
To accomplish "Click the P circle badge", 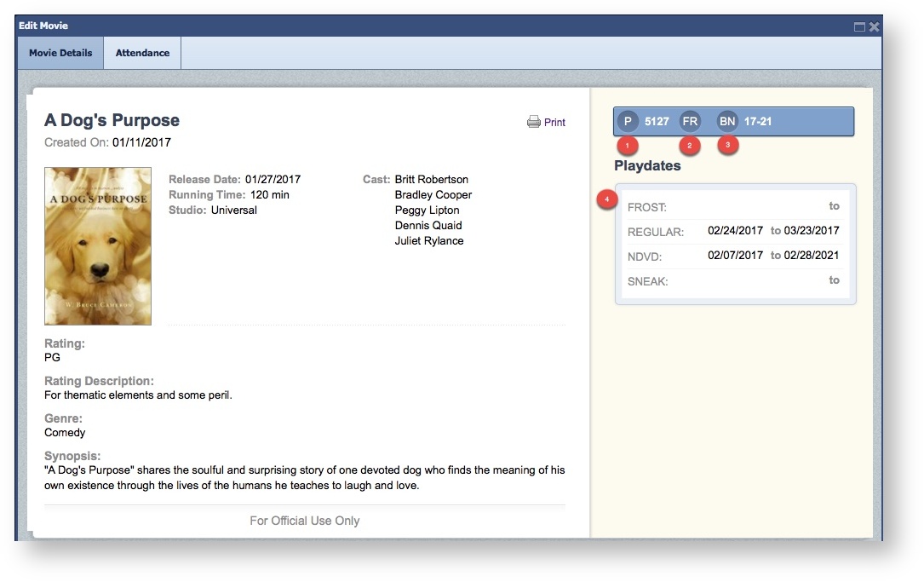I will coord(628,122).
